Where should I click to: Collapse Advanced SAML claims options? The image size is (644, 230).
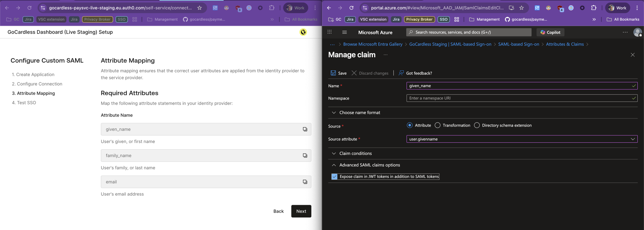(x=334, y=165)
